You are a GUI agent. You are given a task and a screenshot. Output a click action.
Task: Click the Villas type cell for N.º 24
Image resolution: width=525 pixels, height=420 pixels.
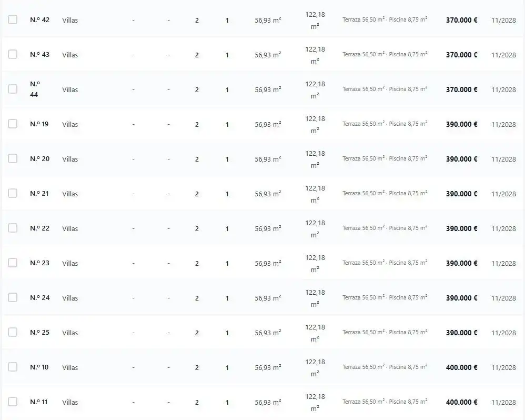point(70,298)
